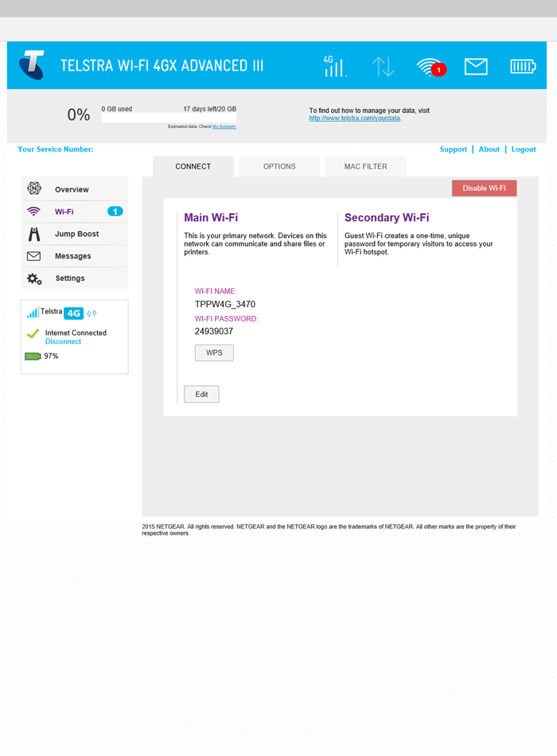Go to Settings in the sidebar
Viewport: 557px width, 756px height.
(x=70, y=279)
